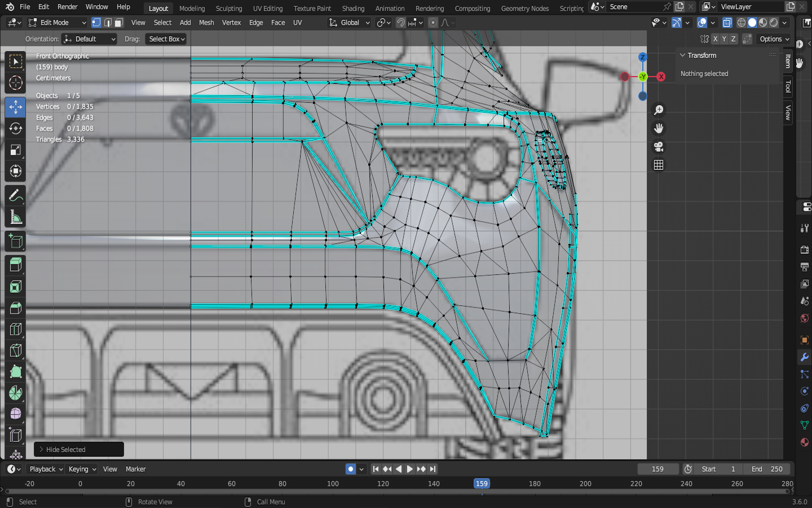Screen dimensions: 812x508
Task: Collapse the Transform panel
Action: tap(701, 55)
